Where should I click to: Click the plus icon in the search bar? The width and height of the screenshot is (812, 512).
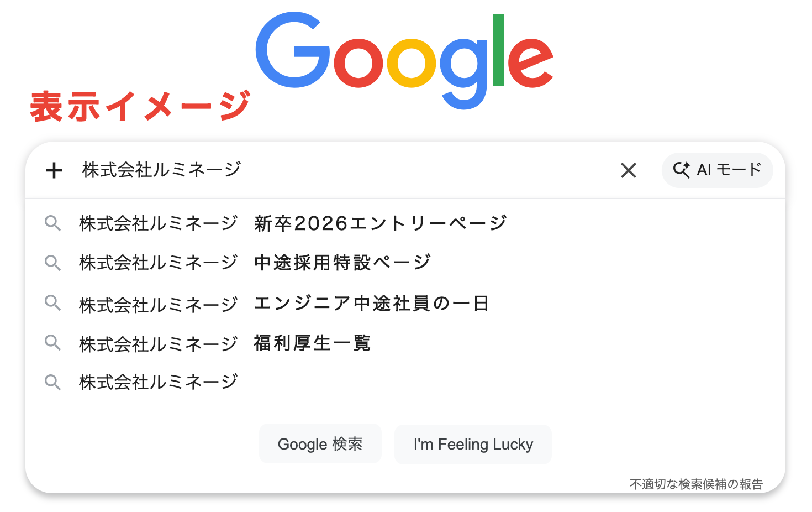tap(54, 170)
